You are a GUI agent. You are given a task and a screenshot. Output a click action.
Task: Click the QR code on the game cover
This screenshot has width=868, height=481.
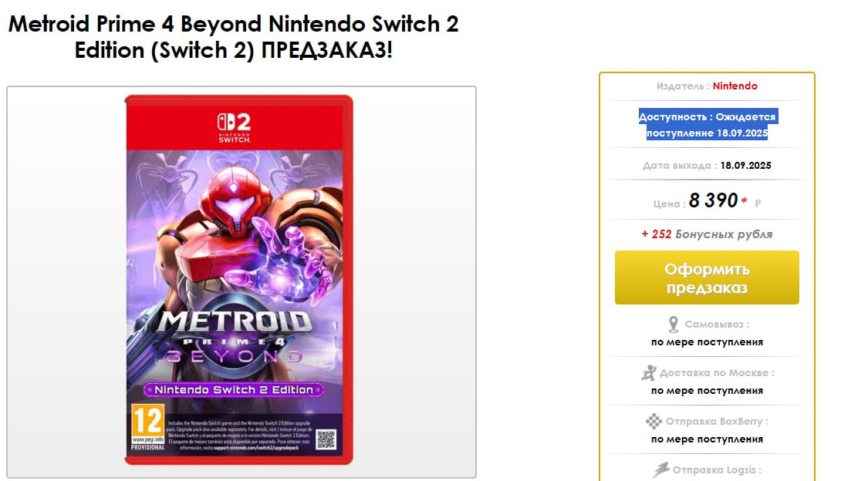coord(326,439)
